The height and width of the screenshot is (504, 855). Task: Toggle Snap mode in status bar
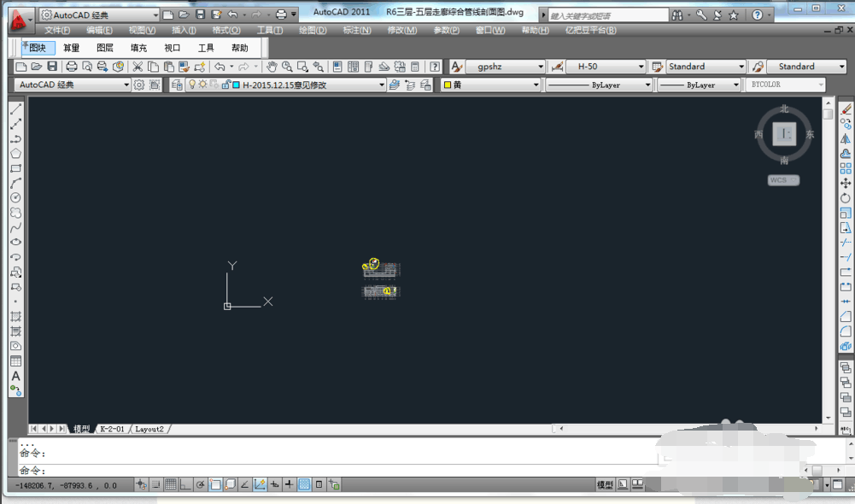(156, 484)
